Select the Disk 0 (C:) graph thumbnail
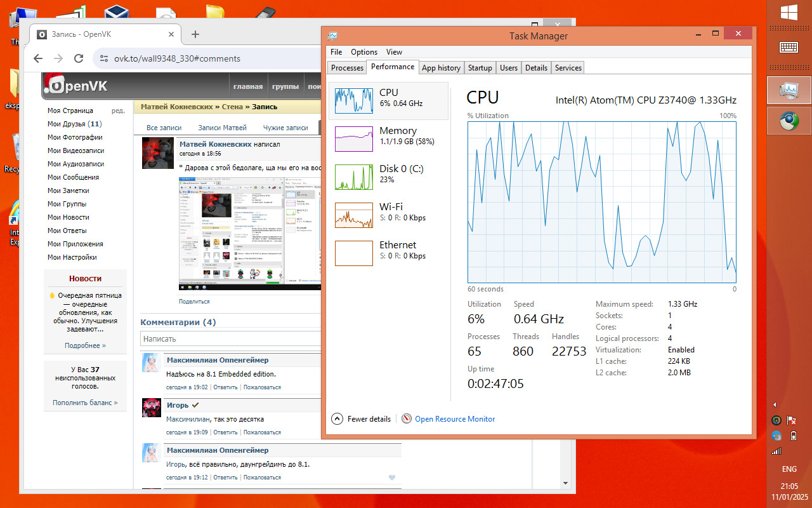Image resolution: width=812 pixels, height=508 pixels. point(353,177)
